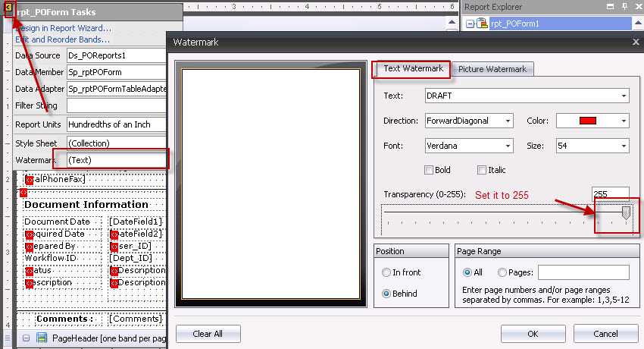Click the Transparency slider handle
This screenshot has height=349, width=644.
(x=625, y=214)
